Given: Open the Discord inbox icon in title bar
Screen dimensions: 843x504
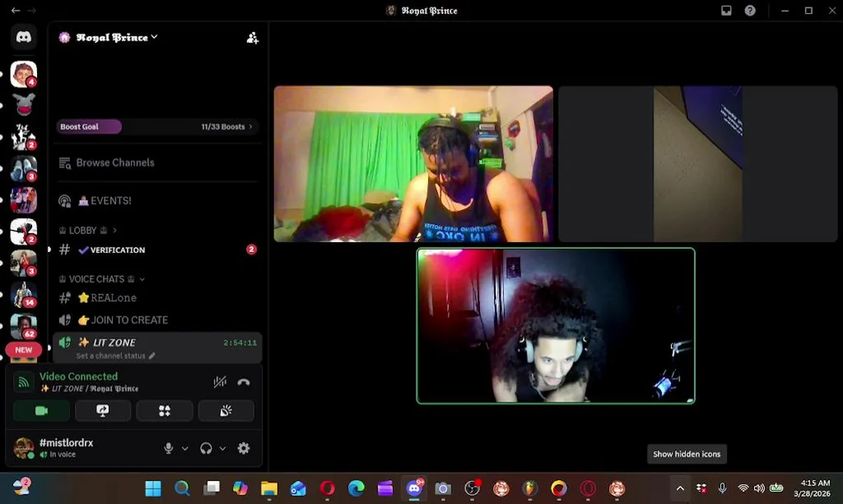Looking at the screenshot, I should pos(726,10).
